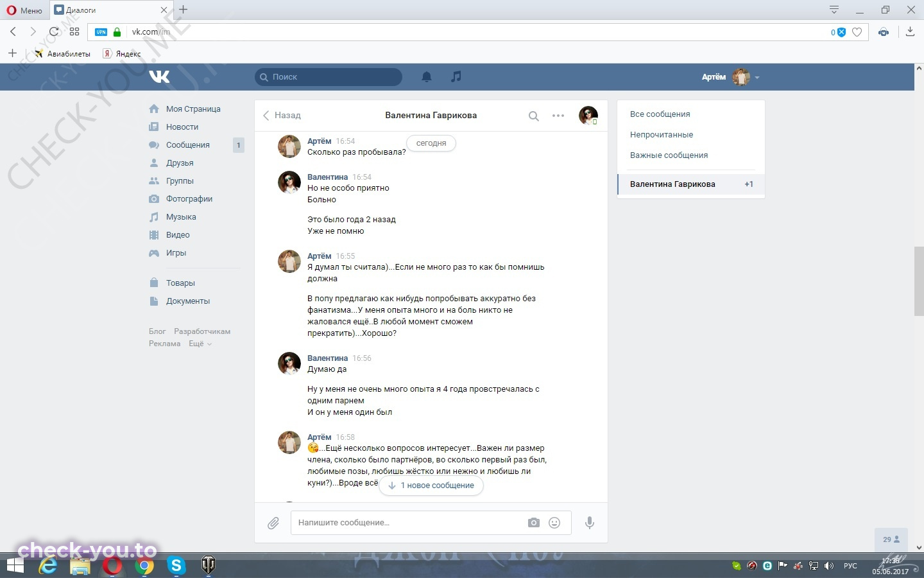This screenshot has height=578, width=924.
Task: Attach a file with paperclip icon
Action: click(x=273, y=523)
